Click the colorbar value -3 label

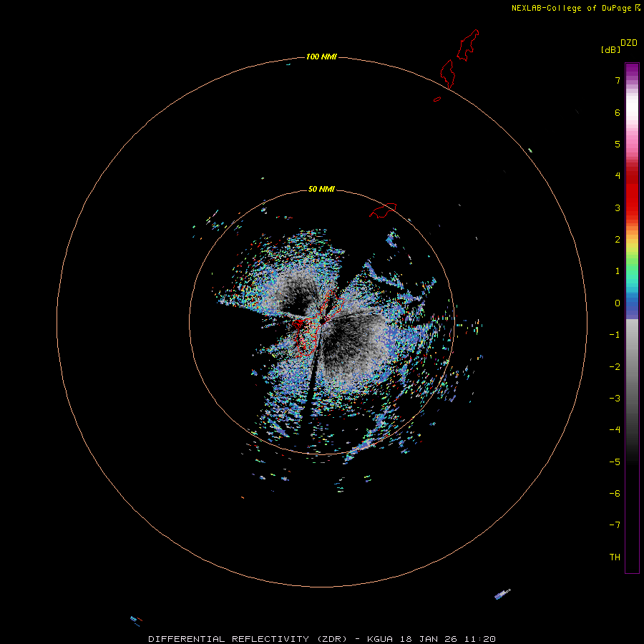[615, 399]
